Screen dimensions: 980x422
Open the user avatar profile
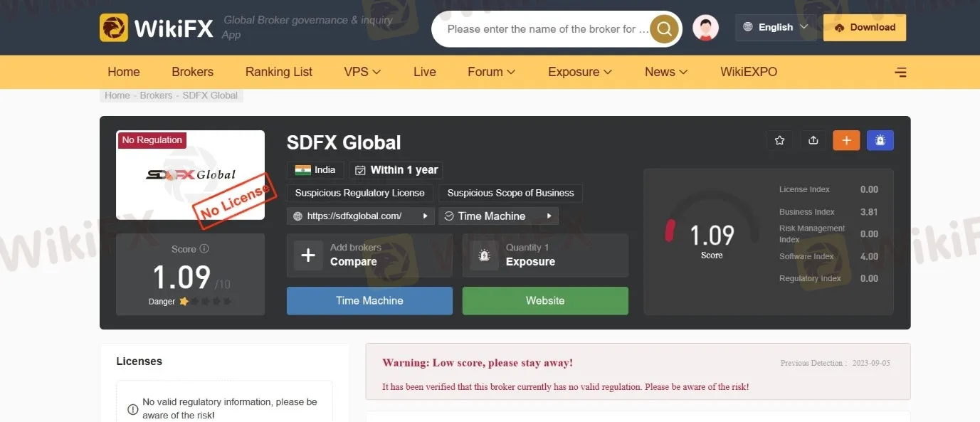tap(705, 28)
